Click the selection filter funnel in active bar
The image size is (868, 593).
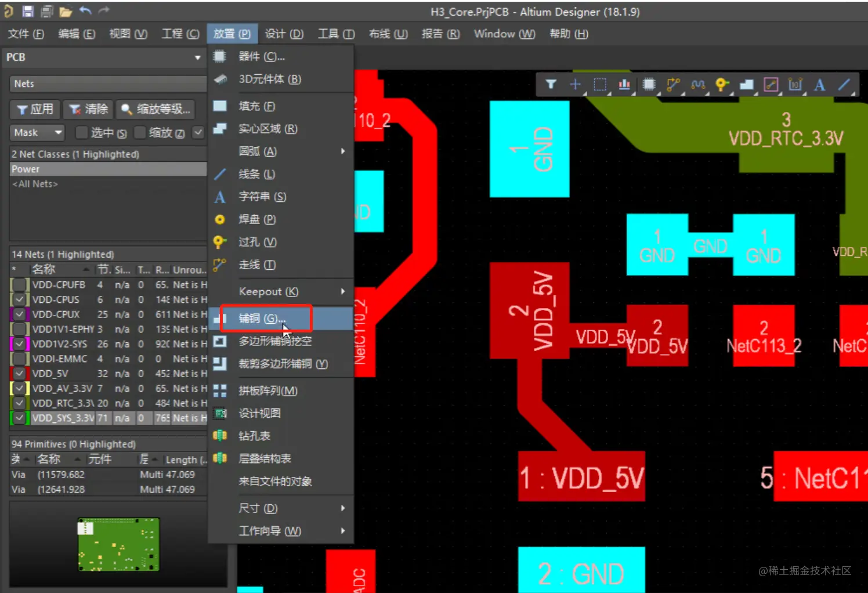[551, 85]
